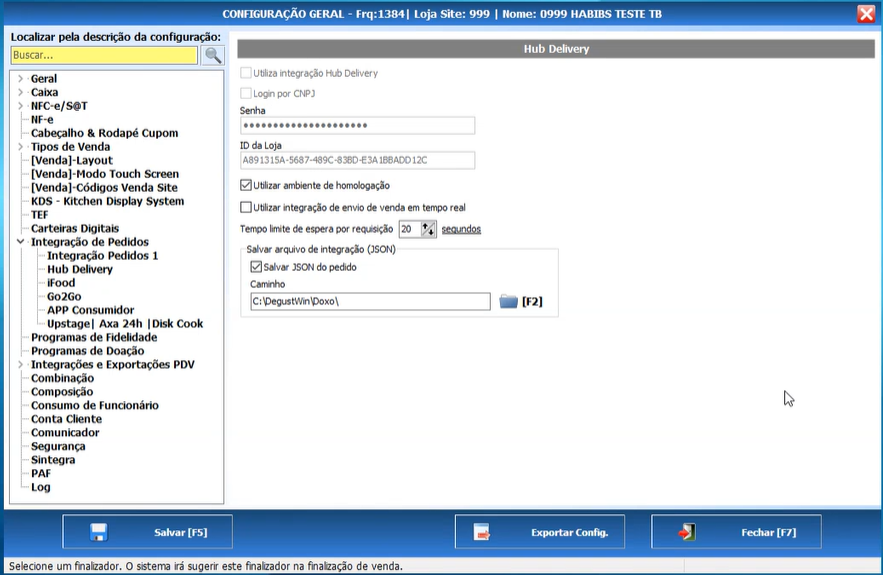Open Cabeçalho & Rodapé Cupom settings

[104, 133]
